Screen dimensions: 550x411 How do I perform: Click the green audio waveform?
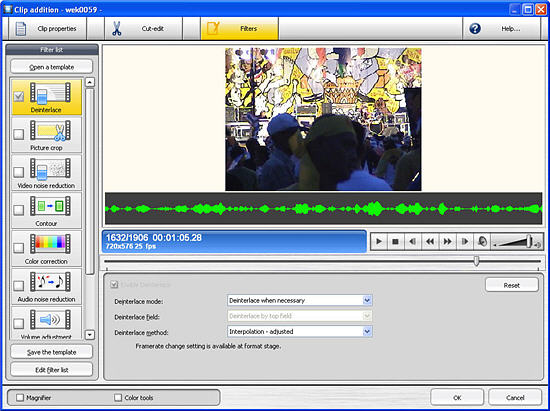[x=323, y=209]
